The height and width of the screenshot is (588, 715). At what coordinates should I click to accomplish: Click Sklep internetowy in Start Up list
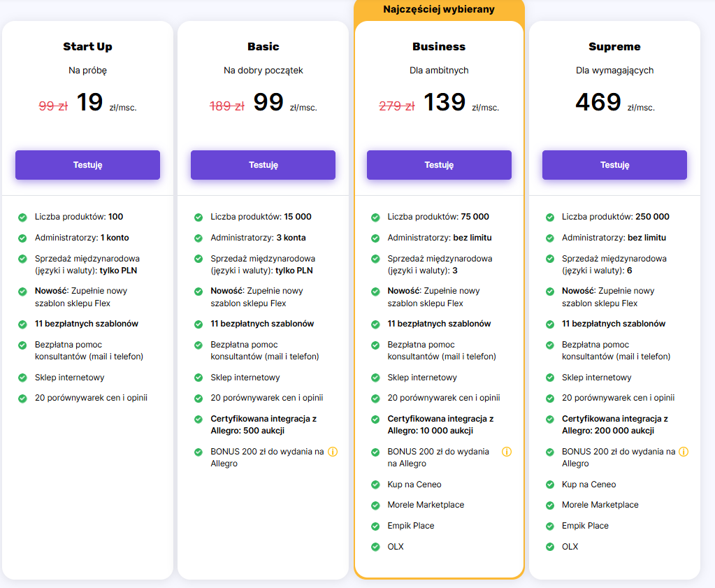[x=69, y=378]
